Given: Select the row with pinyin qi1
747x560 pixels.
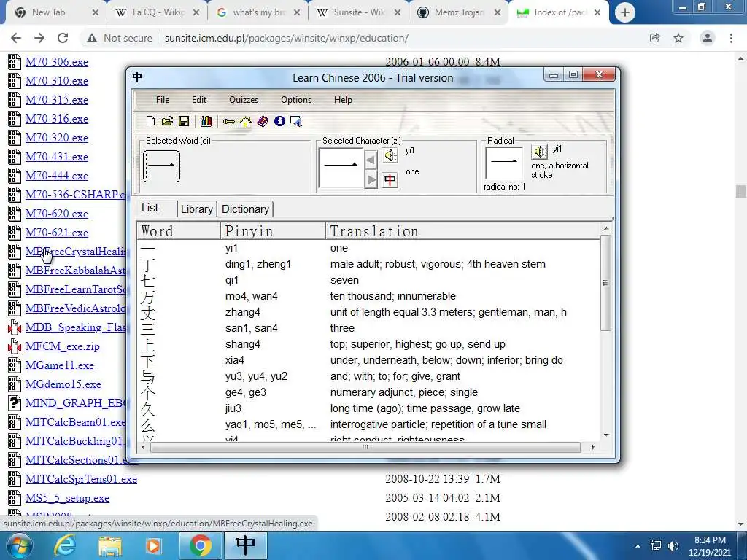Looking at the screenshot, I should click(368, 280).
